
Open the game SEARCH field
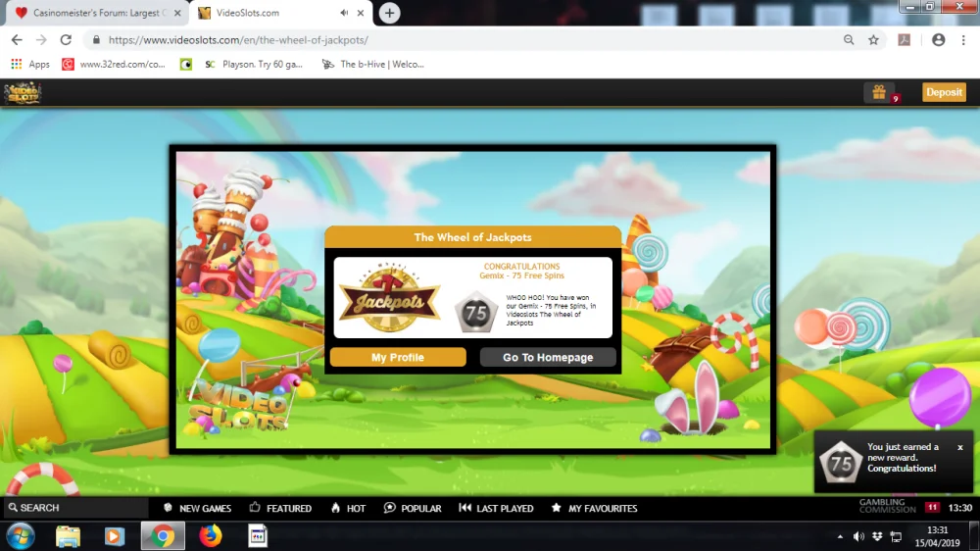(75, 508)
